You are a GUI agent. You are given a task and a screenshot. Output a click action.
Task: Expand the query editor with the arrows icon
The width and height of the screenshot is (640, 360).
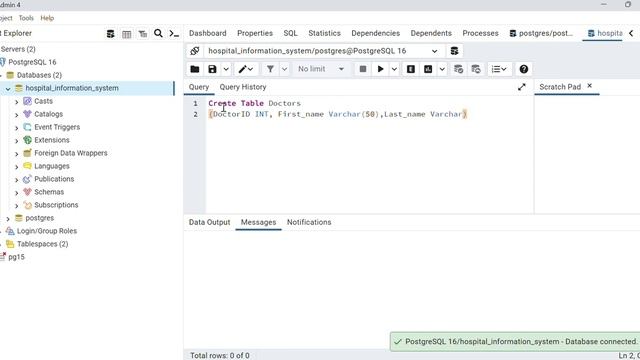click(x=522, y=87)
